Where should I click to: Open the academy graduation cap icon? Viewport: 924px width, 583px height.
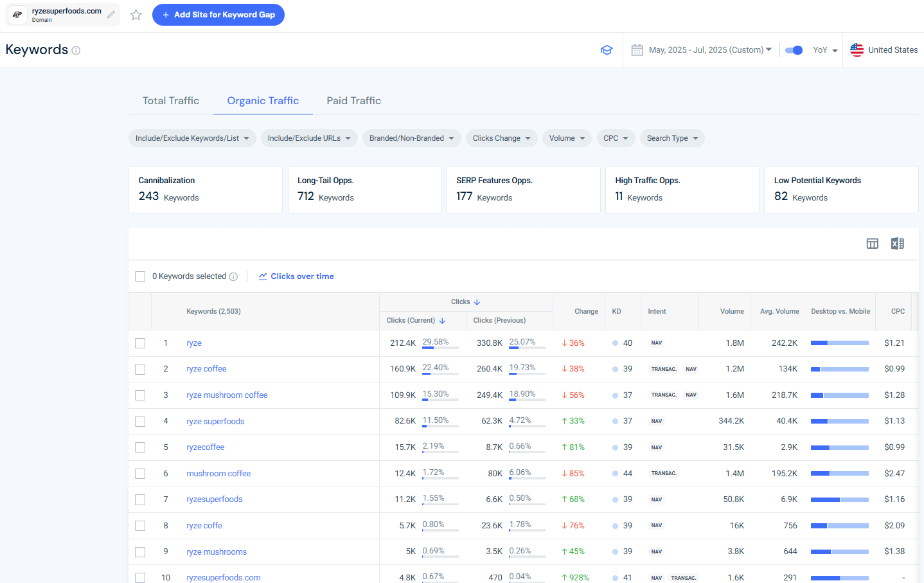(607, 49)
